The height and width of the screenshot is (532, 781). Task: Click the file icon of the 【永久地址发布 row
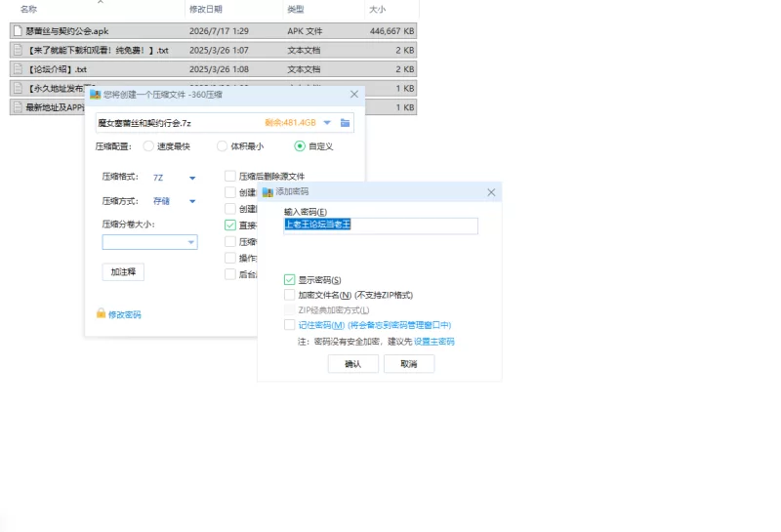point(18,88)
